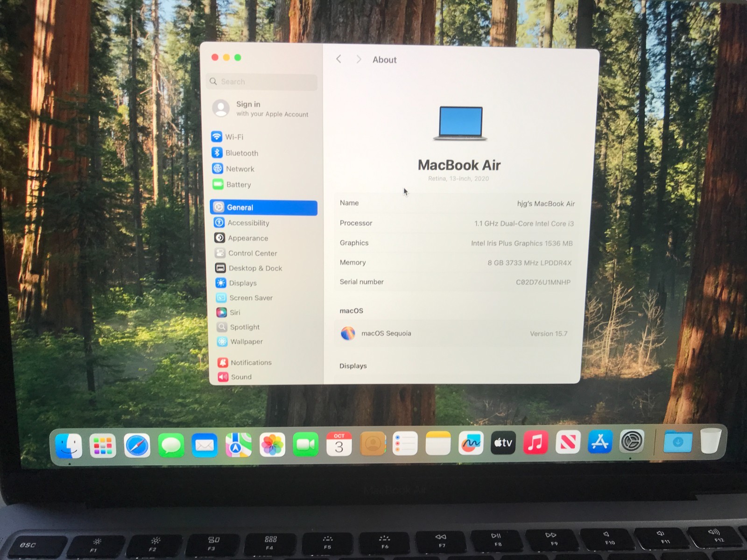
Task: Select the Battery settings icon
Action: click(239, 184)
